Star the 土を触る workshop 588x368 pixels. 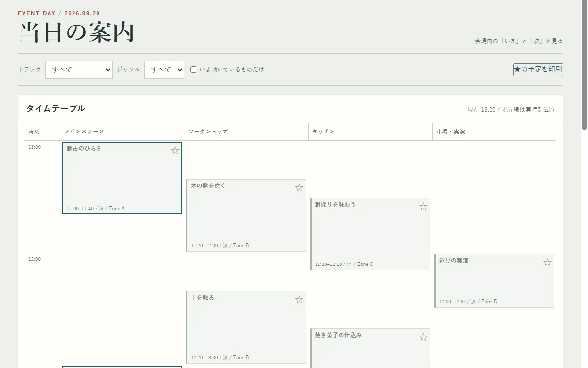299,300
